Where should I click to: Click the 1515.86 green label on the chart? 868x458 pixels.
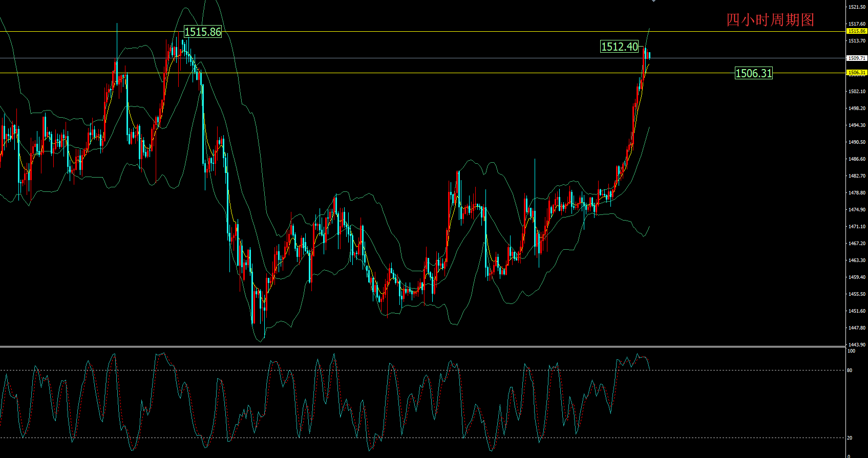pos(203,32)
